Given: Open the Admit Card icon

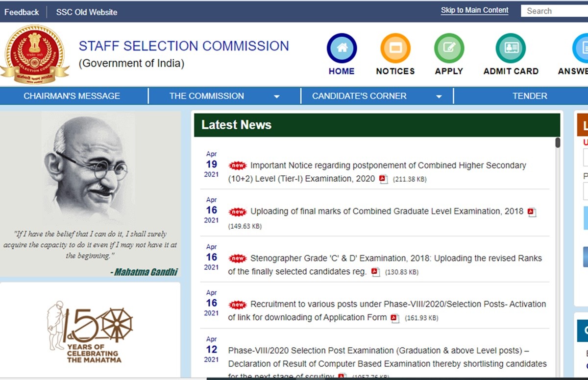Looking at the screenshot, I should [511, 48].
